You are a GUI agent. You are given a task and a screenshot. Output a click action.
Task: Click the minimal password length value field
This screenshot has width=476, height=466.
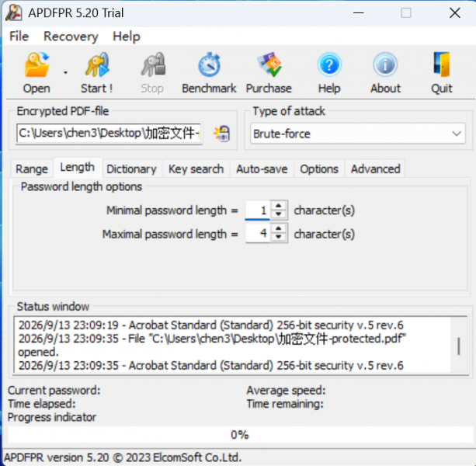click(x=258, y=210)
